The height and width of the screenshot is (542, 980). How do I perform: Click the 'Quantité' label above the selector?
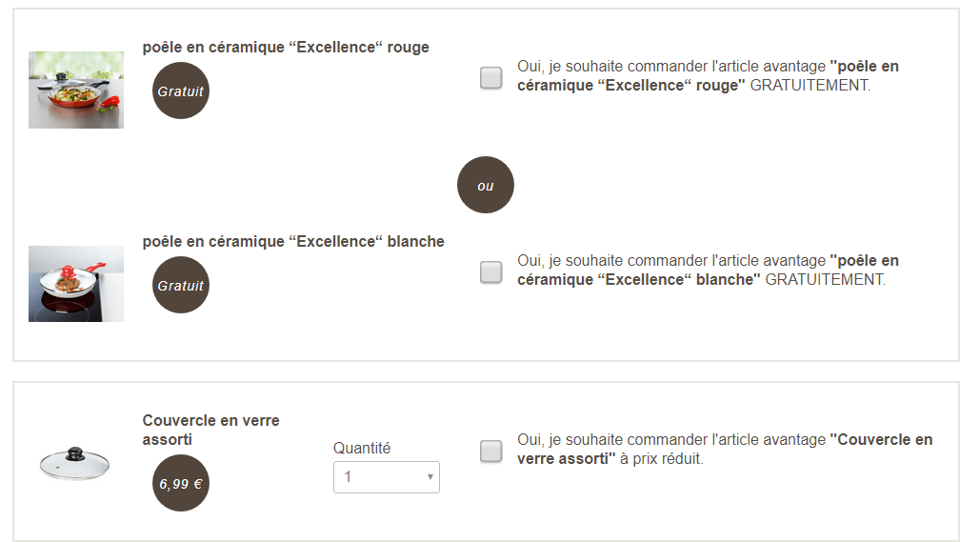[362, 449]
